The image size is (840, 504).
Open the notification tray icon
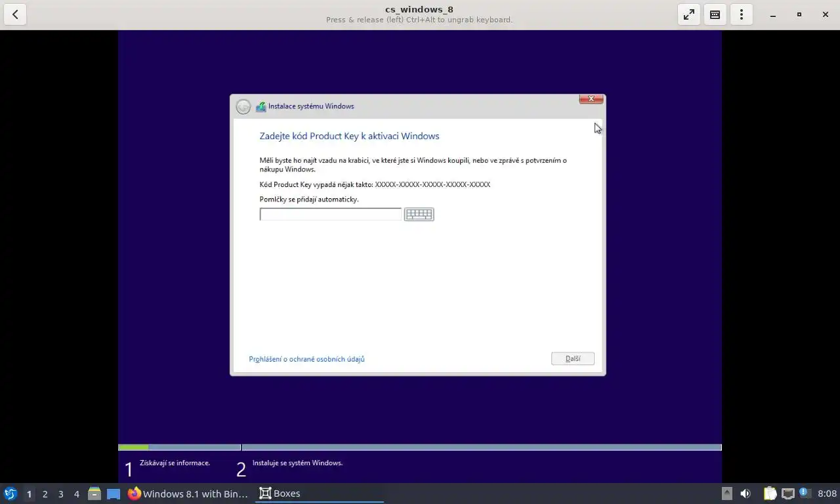coord(804,493)
